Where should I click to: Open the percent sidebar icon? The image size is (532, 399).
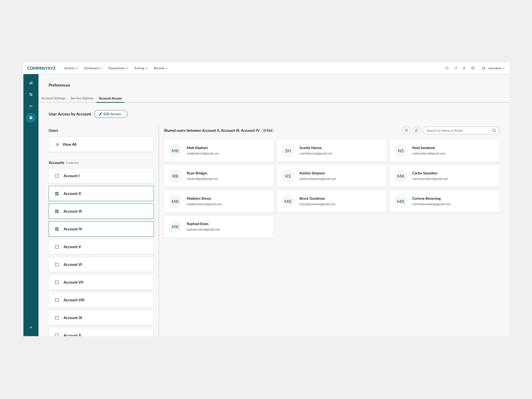[x=31, y=95]
